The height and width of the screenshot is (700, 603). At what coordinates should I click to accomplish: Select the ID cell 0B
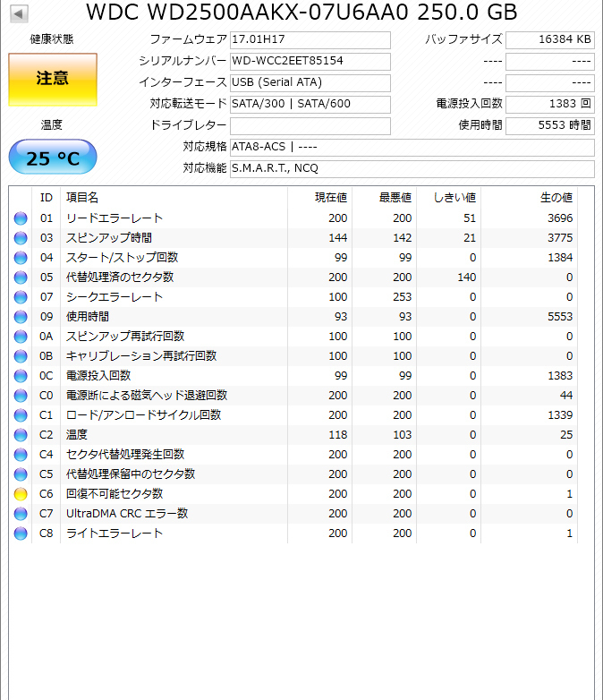[x=47, y=355]
